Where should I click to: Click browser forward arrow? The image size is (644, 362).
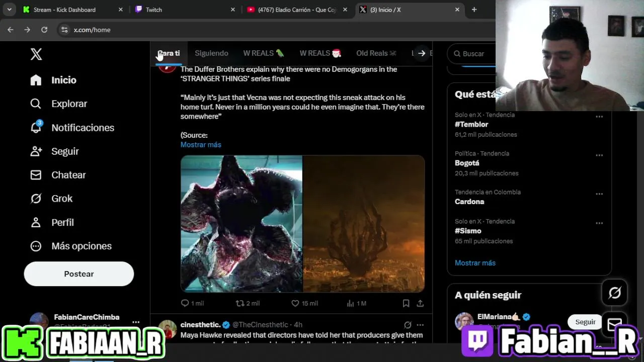27,30
